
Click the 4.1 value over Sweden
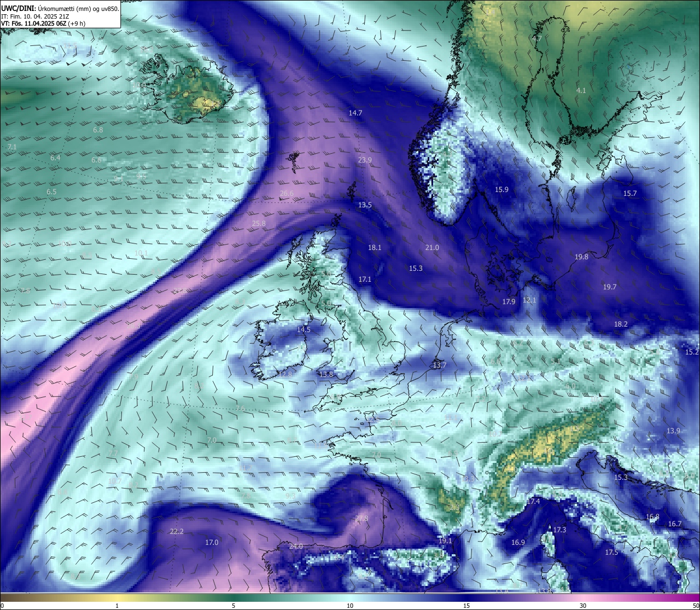point(581,90)
